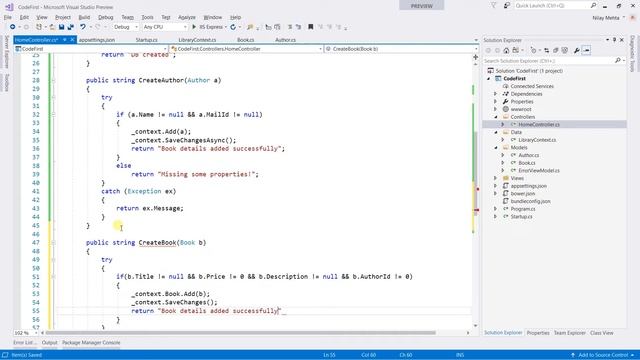Click Collapse All icon in Solution Explorer
The image size is (640, 360).
556,50
